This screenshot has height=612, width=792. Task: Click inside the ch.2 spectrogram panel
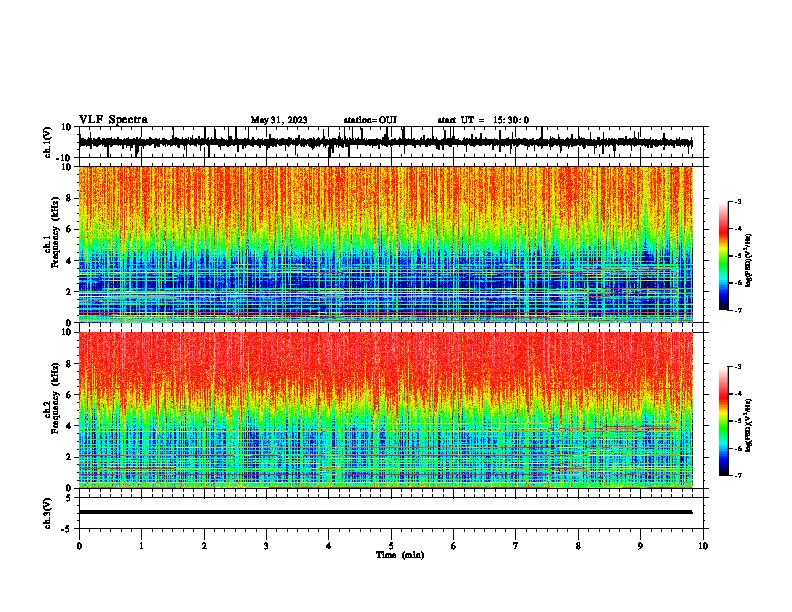click(x=385, y=410)
